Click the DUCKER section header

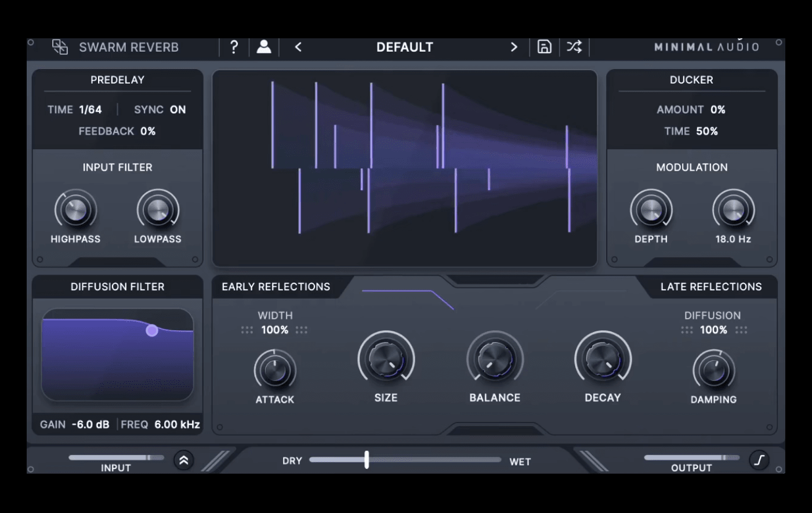[x=691, y=80]
